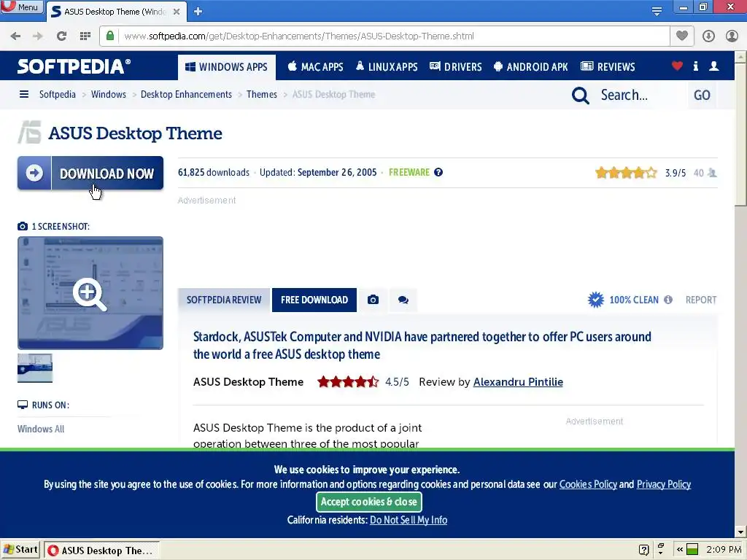The height and width of the screenshot is (560, 747).
Task: Click the 100% CLEAN badge
Action: click(623, 300)
